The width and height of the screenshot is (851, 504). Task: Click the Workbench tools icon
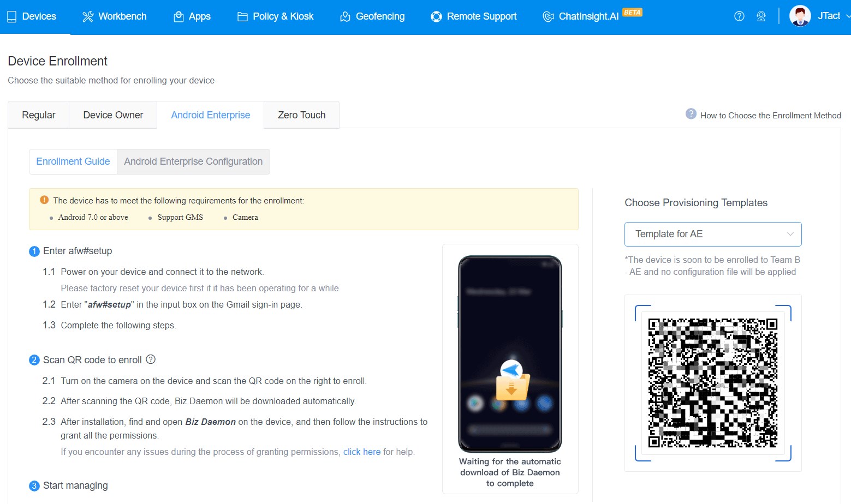(x=88, y=17)
